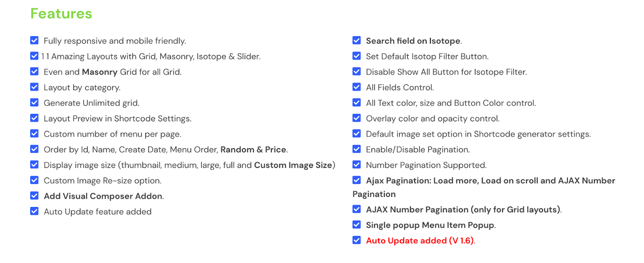Click check icon for All Fields Control
The width and height of the screenshot is (644, 263).
click(x=357, y=87)
